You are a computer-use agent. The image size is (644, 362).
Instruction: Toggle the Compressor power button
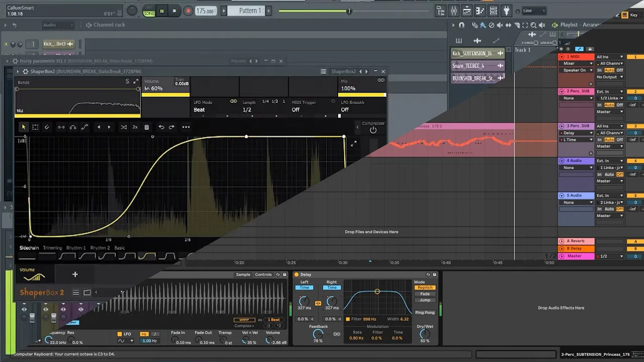[373, 130]
